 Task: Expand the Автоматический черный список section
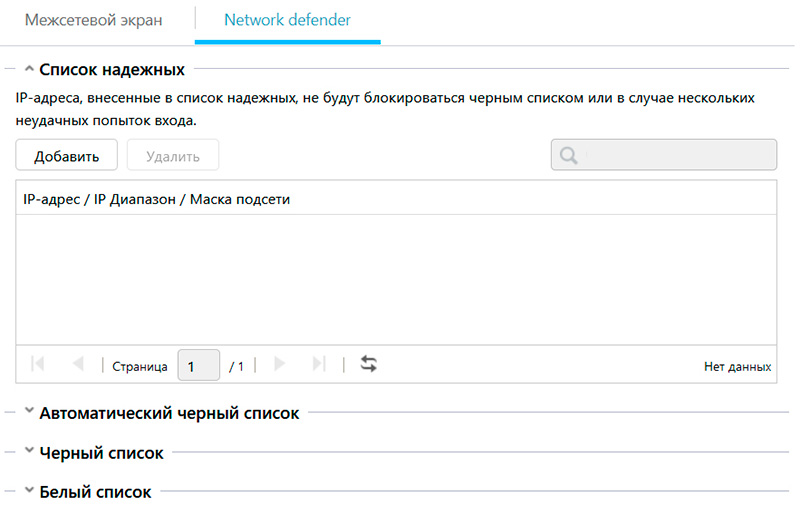pyautogui.click(x=28, y=412)
